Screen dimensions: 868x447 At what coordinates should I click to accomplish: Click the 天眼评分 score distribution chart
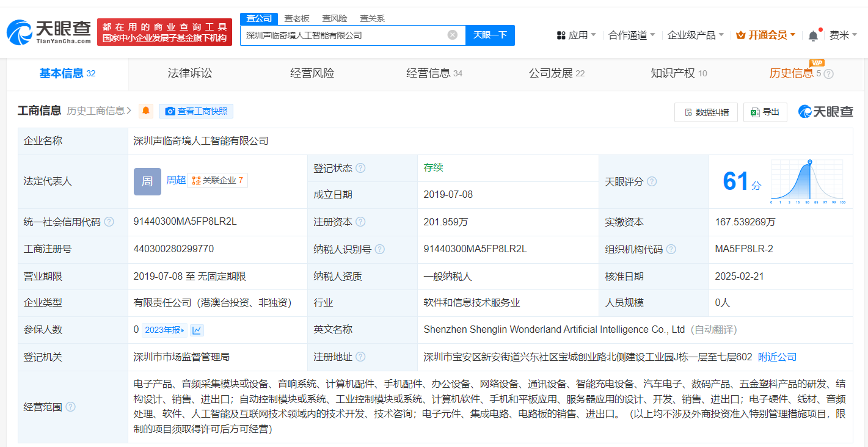808,181
